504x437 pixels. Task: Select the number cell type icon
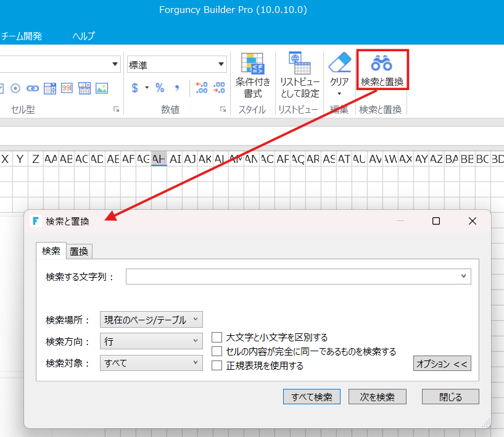pos(67,88)
